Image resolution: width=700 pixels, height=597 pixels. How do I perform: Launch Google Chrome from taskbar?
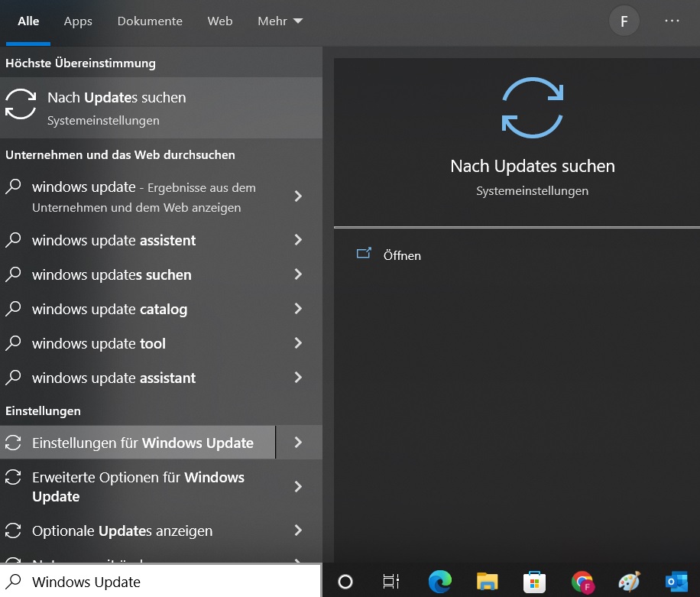click(582, 582)
